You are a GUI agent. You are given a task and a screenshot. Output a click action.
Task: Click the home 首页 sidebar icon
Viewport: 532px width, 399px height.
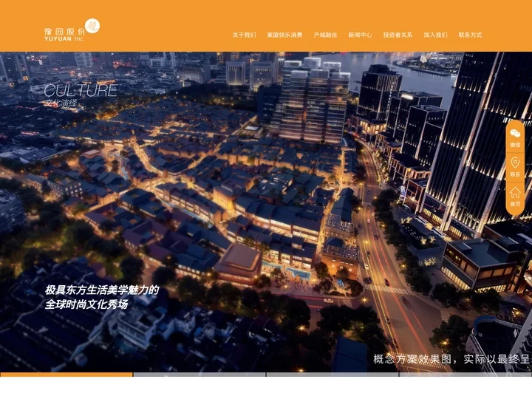point(515,197)
